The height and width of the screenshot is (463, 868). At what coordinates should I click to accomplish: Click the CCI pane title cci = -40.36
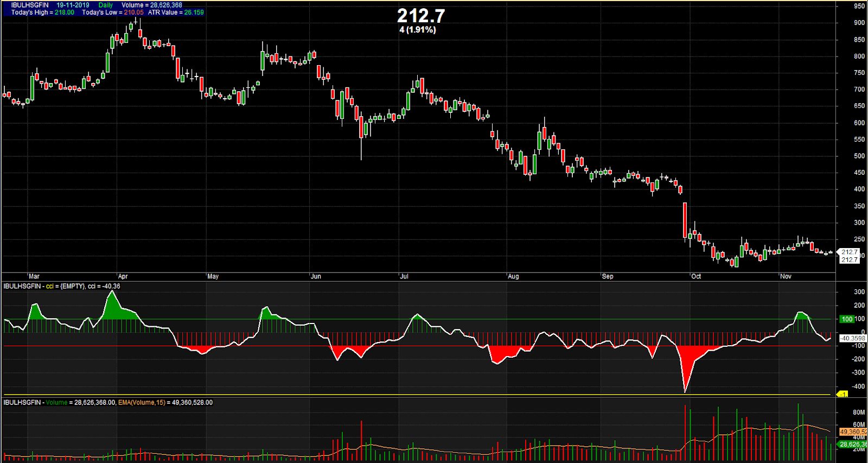click(62, 286)
